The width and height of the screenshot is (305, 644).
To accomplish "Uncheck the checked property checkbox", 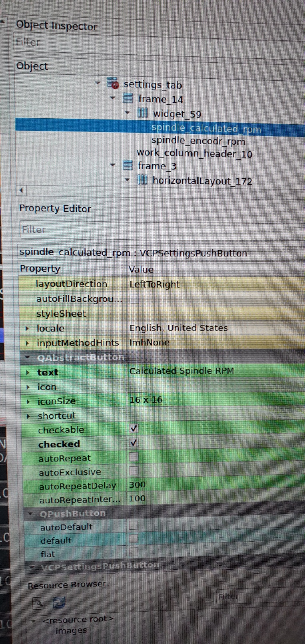I will click(134, 443).
